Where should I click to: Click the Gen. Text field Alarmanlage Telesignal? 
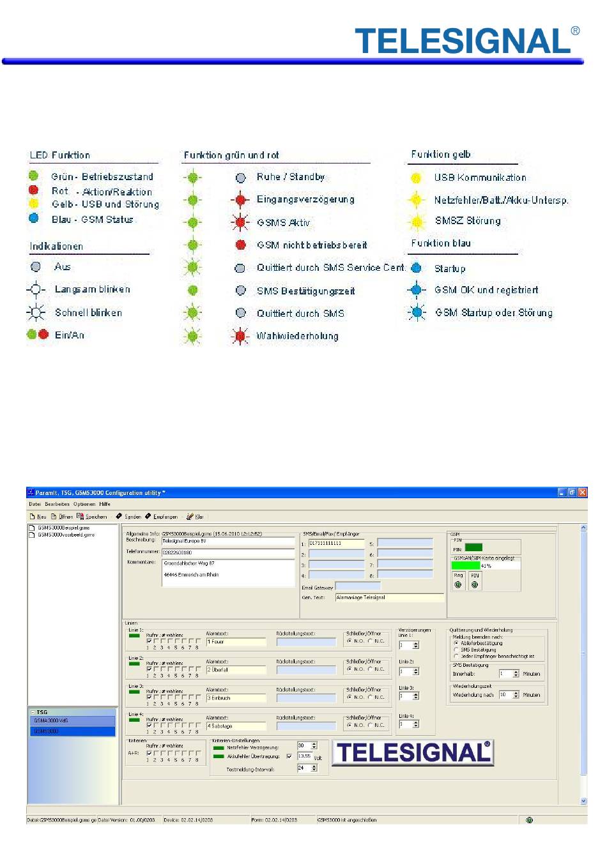click(x=390, y=597)
